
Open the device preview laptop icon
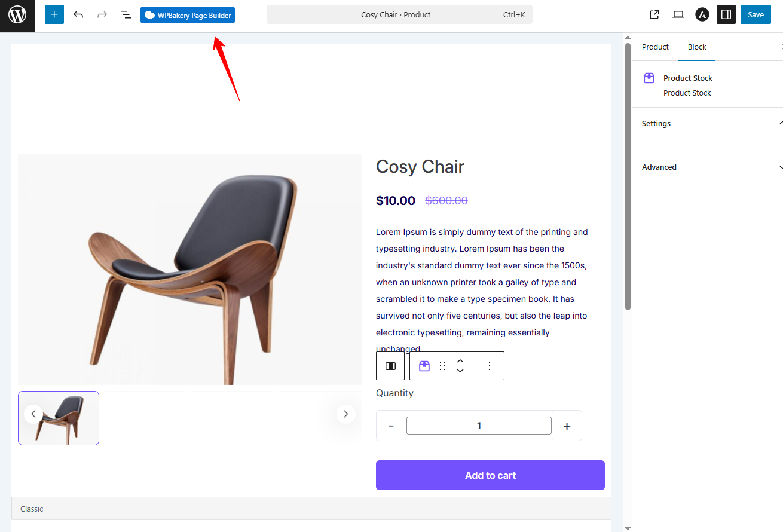[678, 14]
